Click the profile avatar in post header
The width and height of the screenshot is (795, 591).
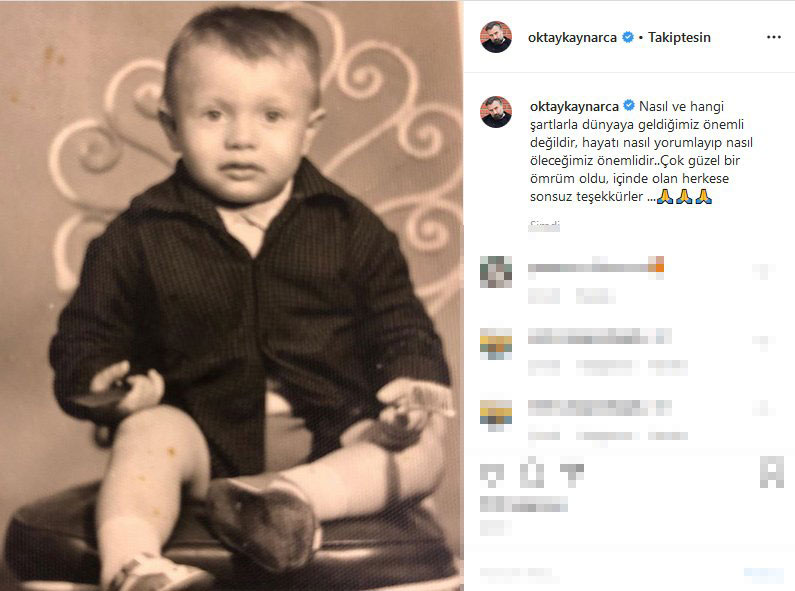(x=496, y=37)
